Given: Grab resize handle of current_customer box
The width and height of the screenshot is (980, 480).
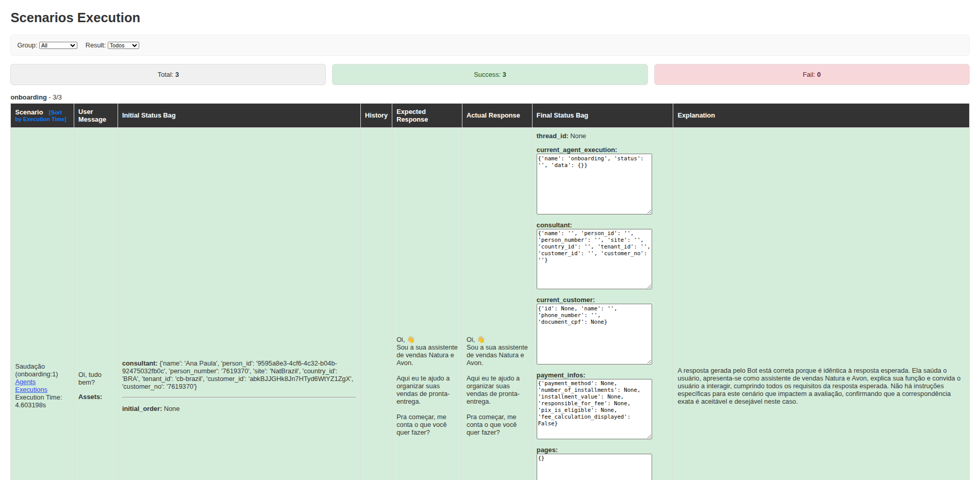Looking at the screenshot, I should tap(649, 361).
